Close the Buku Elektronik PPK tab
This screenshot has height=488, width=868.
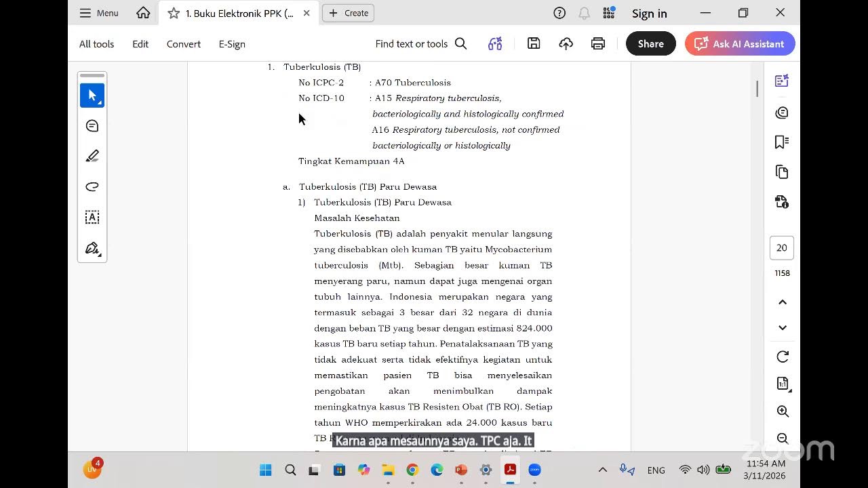click(307, 13)
